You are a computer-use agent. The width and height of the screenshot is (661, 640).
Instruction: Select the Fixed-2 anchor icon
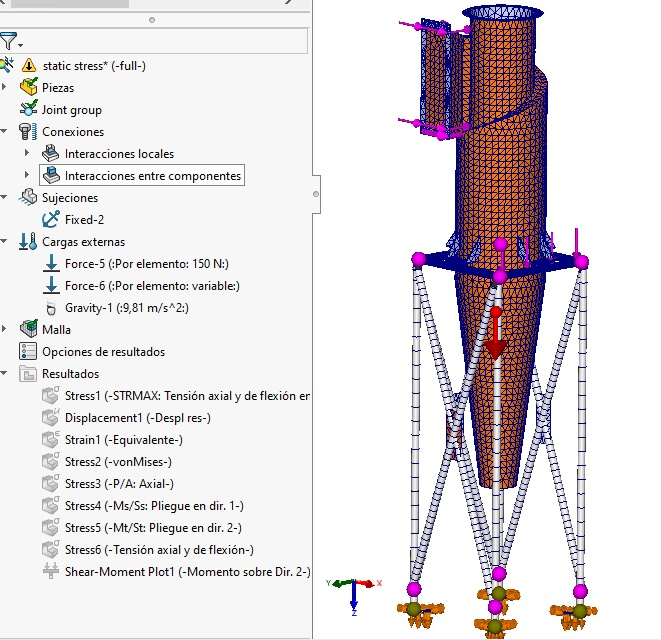coord(51,219)
